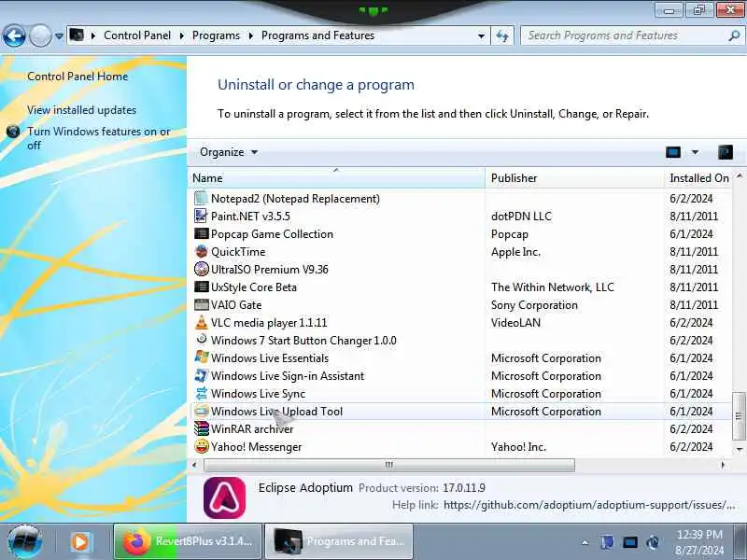Open Control Panel breadcrumb
Viewport: 747px width, 560px height.
click(x=137, y=35)
